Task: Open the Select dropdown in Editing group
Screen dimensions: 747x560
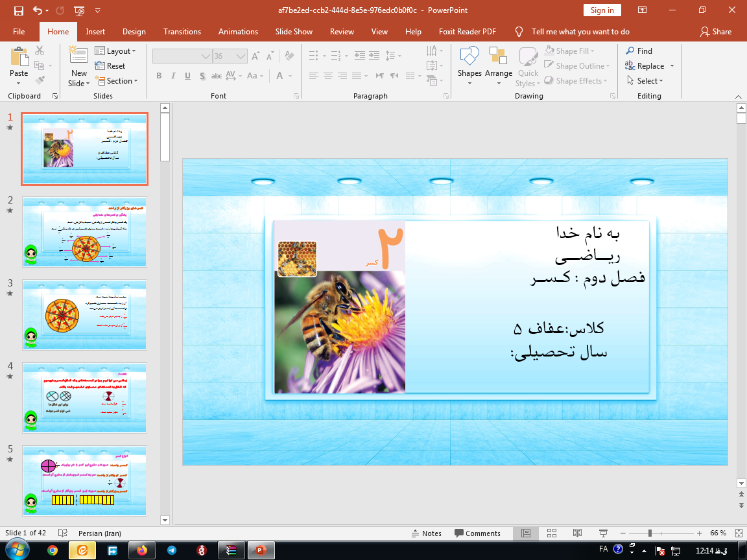Action: (646, 81)
